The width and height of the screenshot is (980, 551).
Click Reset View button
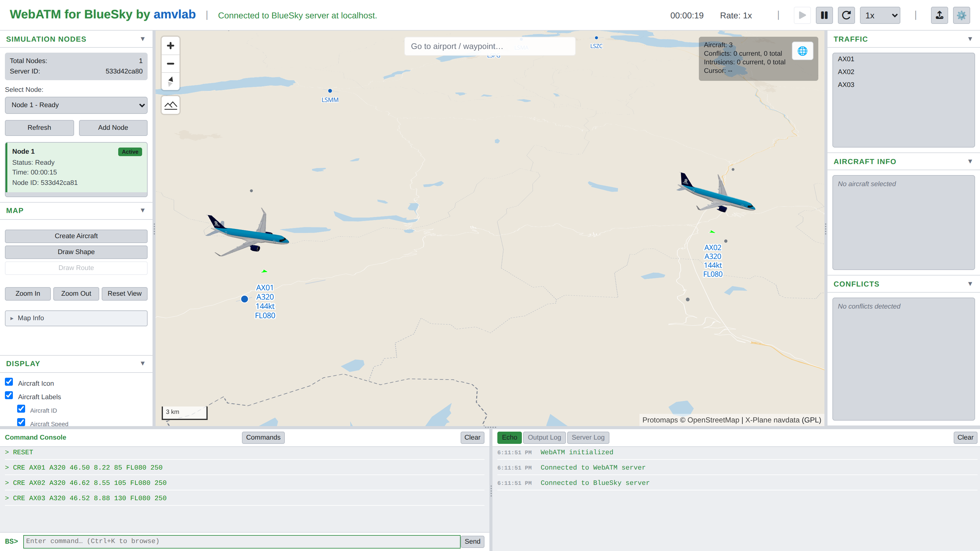[x=124, y=294]
